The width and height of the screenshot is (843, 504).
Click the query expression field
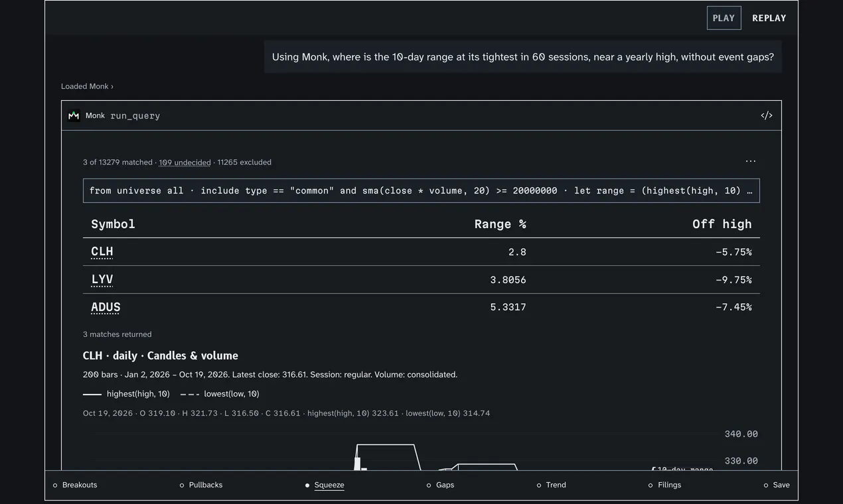[421, 190]
